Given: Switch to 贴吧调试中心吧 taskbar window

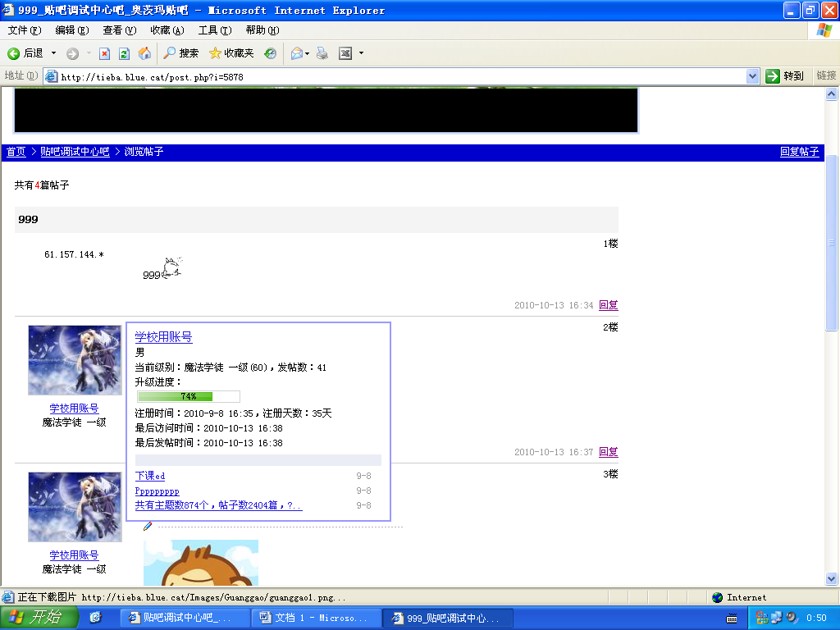Looking at the screenshot, I should click(x=185, y=618).
